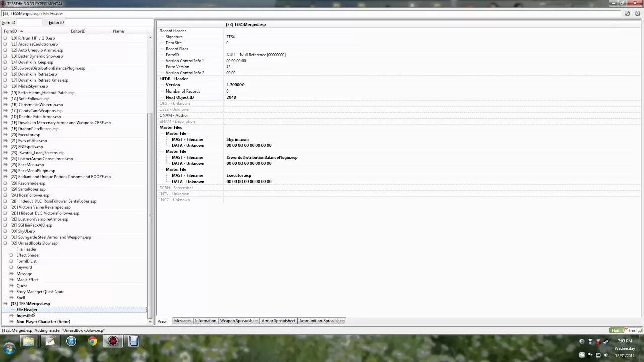The height and width of the screenshot is (362, 644).
Task: Select File Header under TES5Merged.esp
Action: (27, 310)
